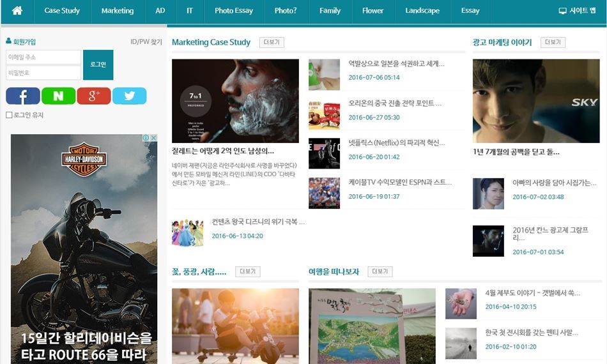Open the 여행을 떠나보자 heading
This screenshot has height=364, width=607.
click(334, 271)
